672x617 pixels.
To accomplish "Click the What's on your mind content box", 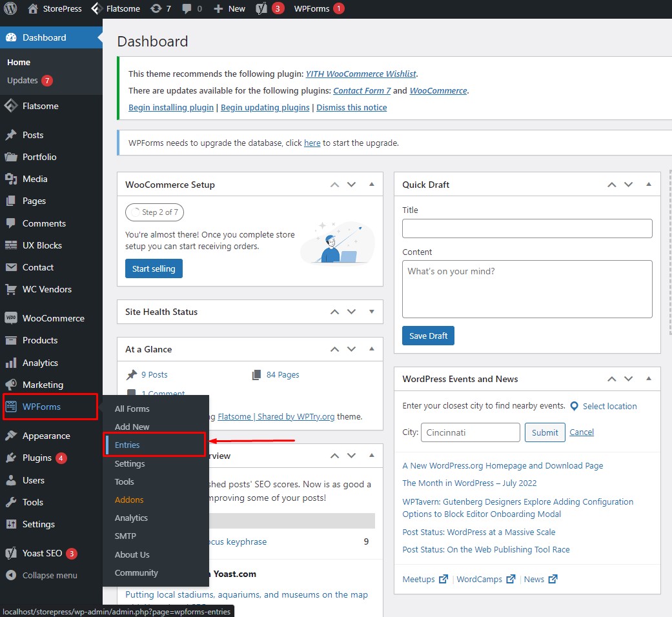I will click(x=527, y=289).
